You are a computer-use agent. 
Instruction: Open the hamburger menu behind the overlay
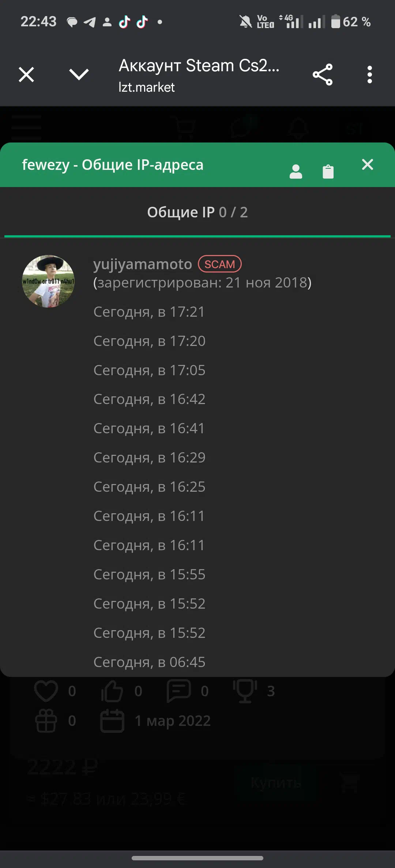pos(26,127)
